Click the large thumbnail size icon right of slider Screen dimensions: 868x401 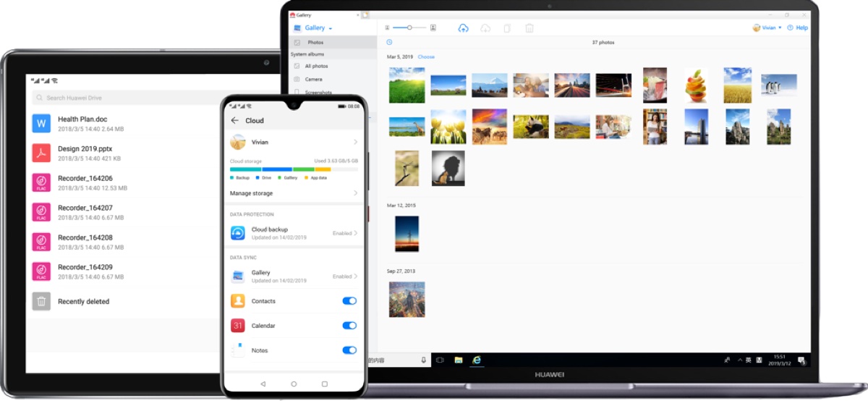click(x=433, y=28)
